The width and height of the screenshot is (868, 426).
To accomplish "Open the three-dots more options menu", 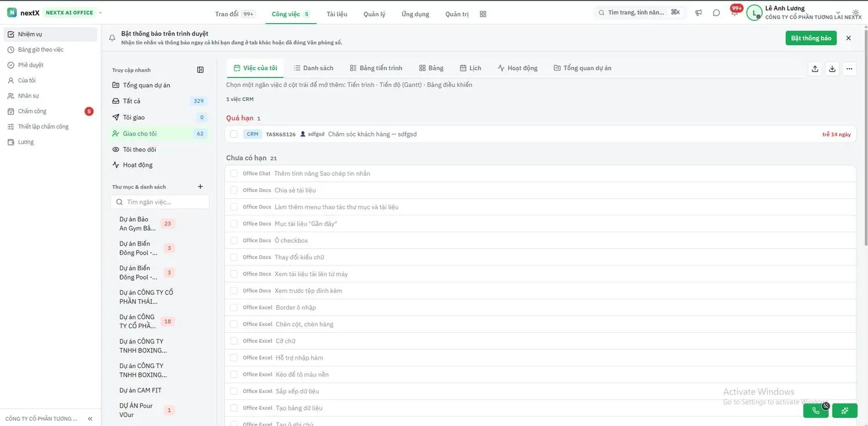I will (x=849, y=68).
